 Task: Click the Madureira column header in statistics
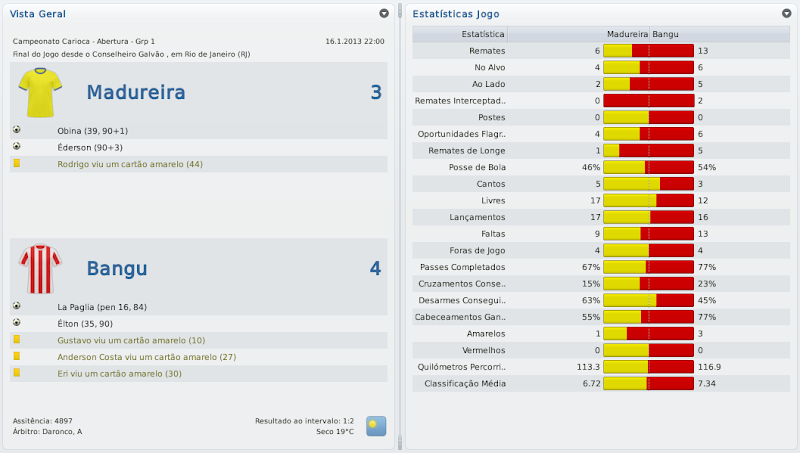pos(627,33)
